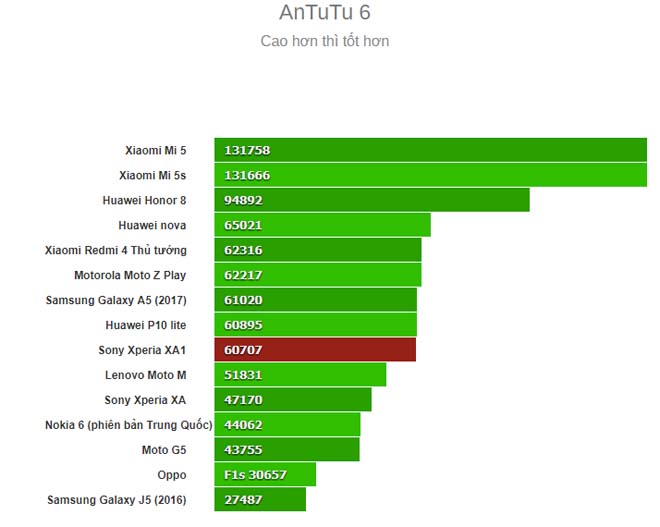Select the Oppo label
The height and width of the screenshot is (527, 660).
pos(172,475)
